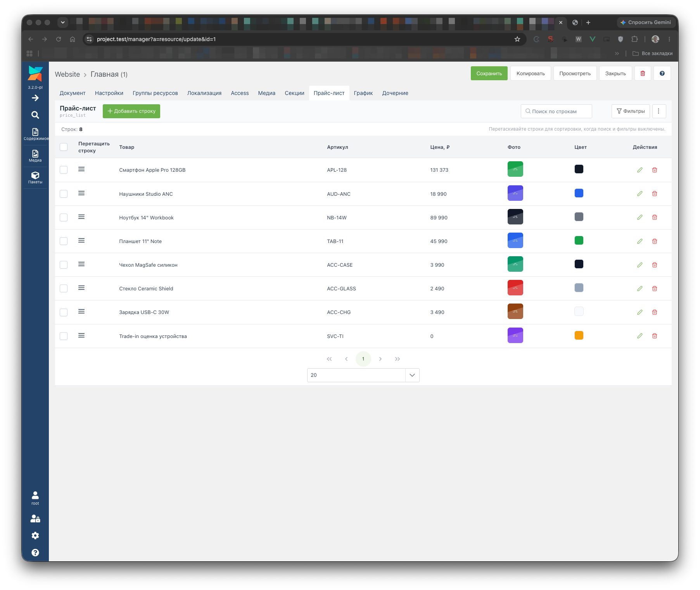The width and height of the screenshot is (700, 590).
Task: Delete the Наушники Studio ANC row
Action: point(654,194)
